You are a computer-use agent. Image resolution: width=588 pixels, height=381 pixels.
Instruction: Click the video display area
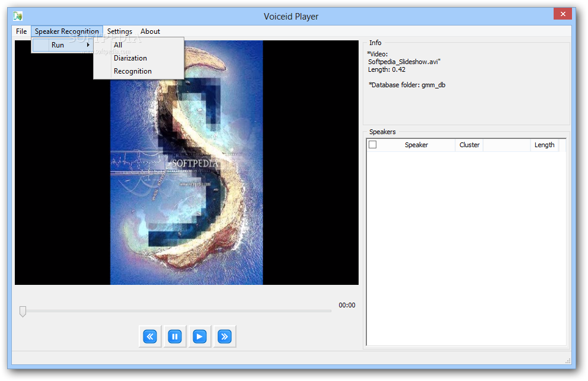186,162
